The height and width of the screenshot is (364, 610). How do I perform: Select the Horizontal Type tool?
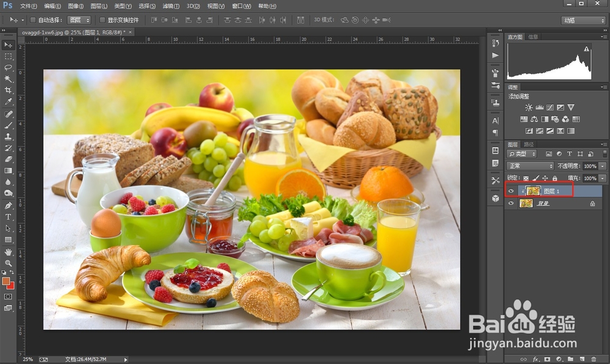point(8,217)
